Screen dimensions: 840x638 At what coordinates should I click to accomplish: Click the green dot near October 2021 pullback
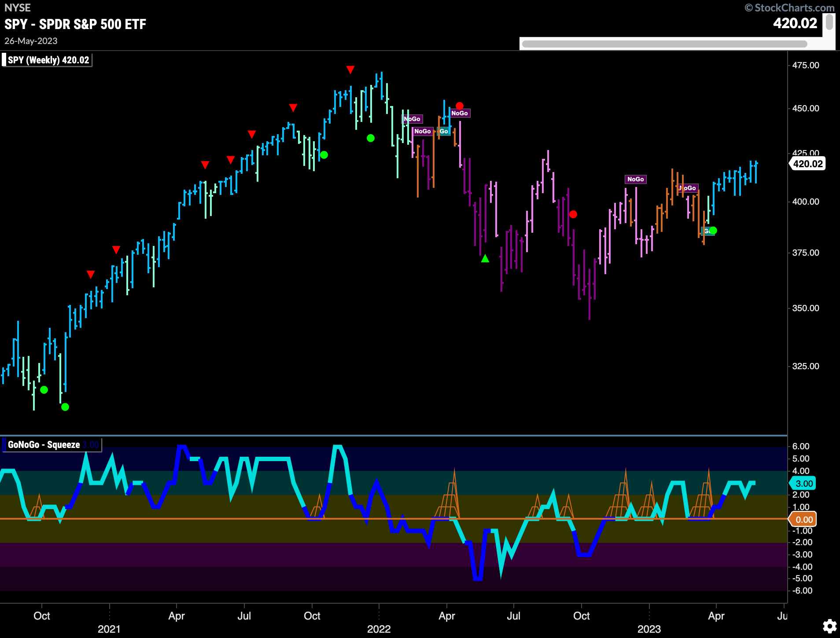pos(324,155)
